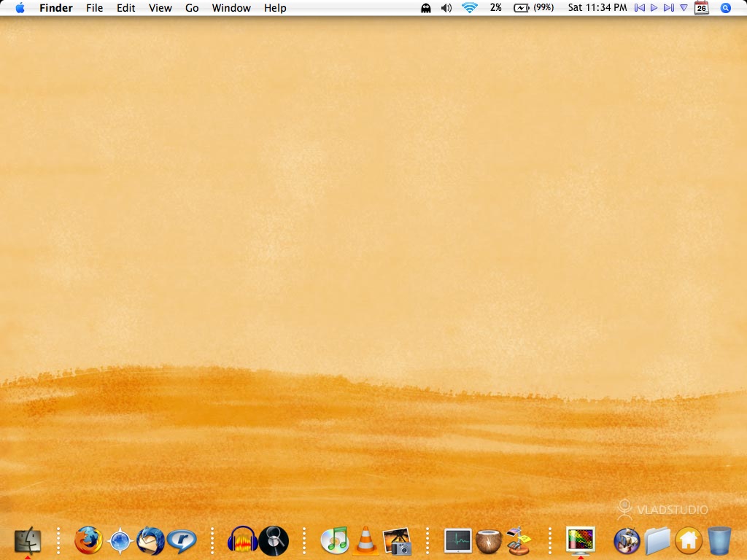Launch iTunes from the Dock
747x560 pixels.
(334, 541)
